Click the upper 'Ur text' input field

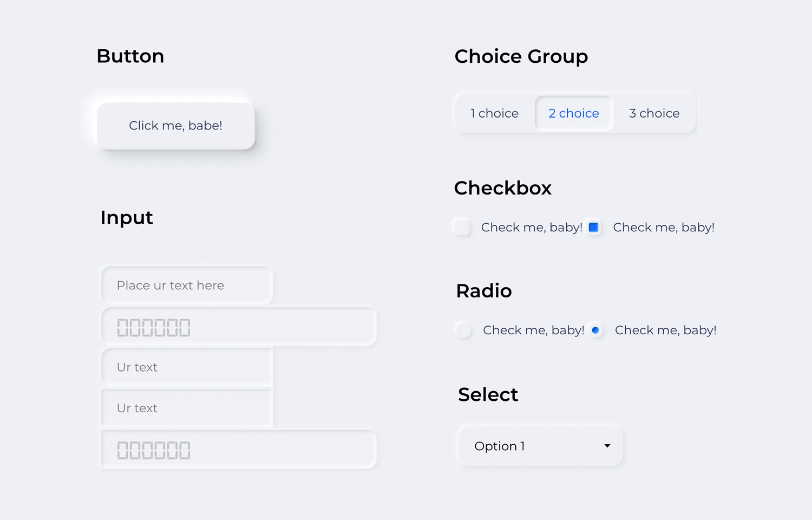click(187, 367)
